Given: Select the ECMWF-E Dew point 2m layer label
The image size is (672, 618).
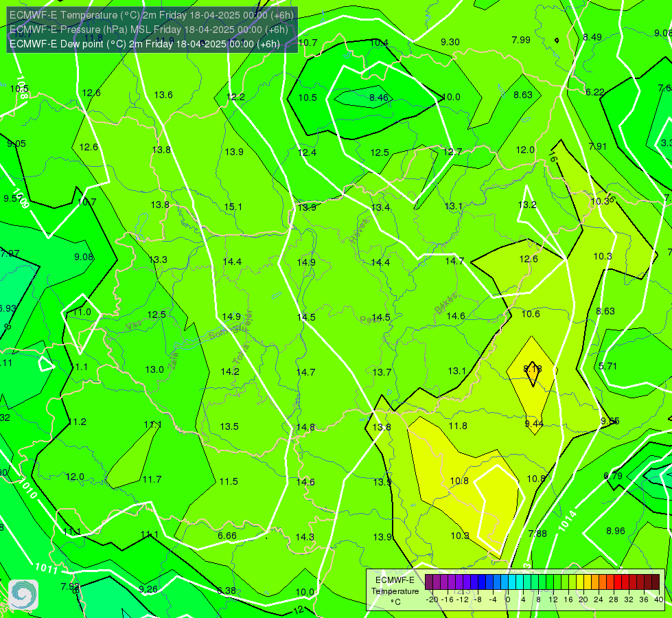Looking at the screenshot, I should point(144,44).
